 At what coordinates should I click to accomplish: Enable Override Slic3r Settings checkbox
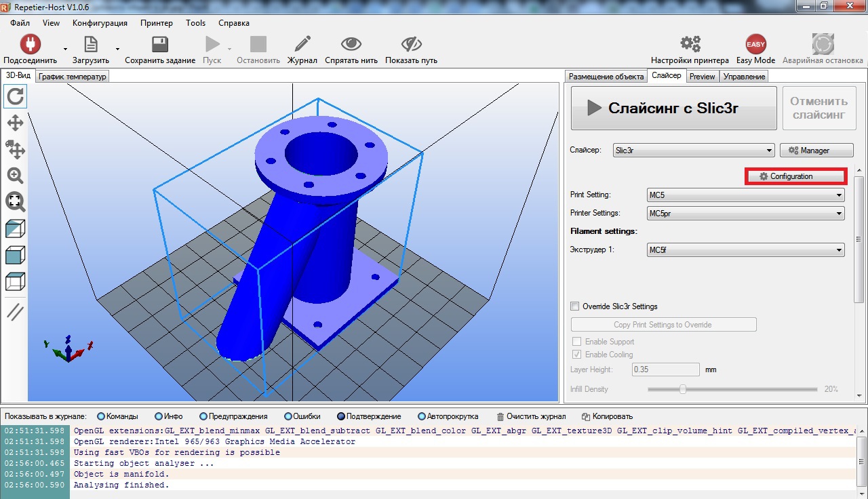576,306
